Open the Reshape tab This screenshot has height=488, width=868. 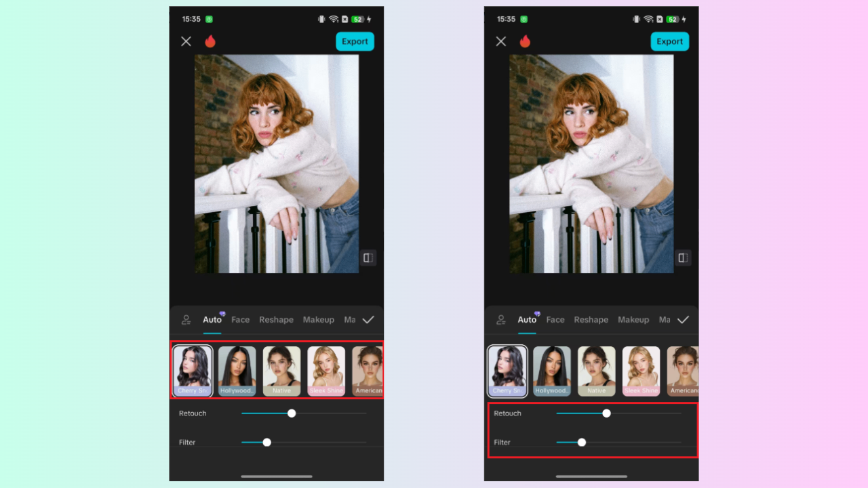pyautogui.click(x=276, y=319)
